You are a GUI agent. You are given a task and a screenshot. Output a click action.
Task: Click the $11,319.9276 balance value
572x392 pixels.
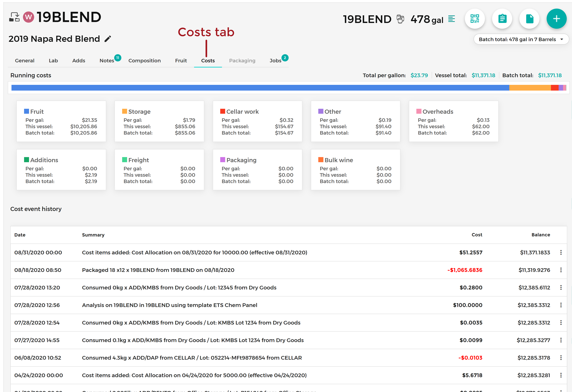tap(534, 270)
